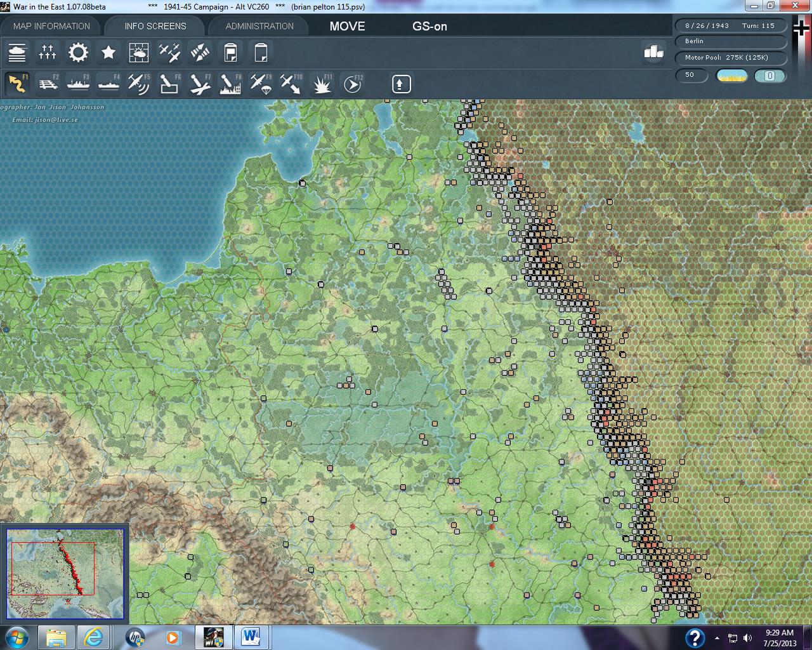Select F11 explosion mode icon

point(322,84)
